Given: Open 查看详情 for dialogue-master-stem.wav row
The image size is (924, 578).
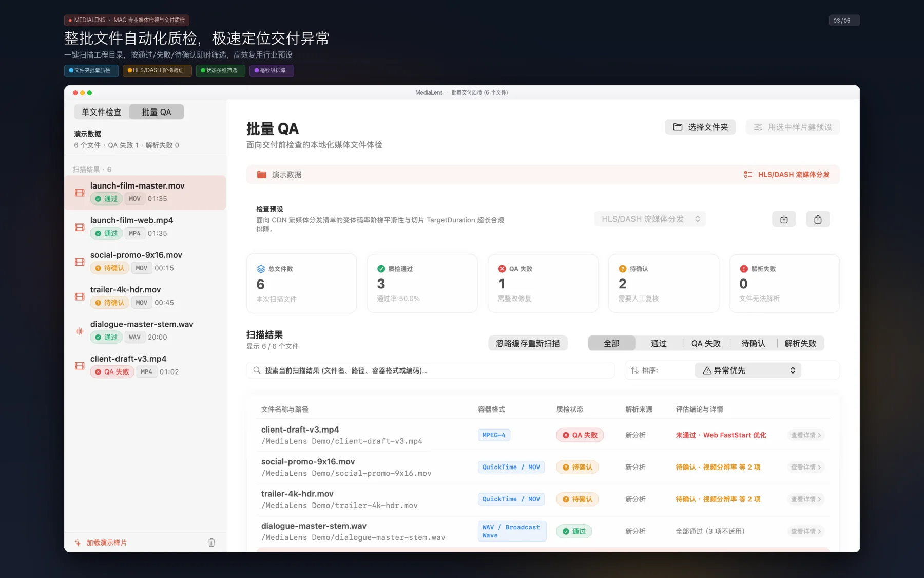Looking at the screenshot, I should pos(806,531).
